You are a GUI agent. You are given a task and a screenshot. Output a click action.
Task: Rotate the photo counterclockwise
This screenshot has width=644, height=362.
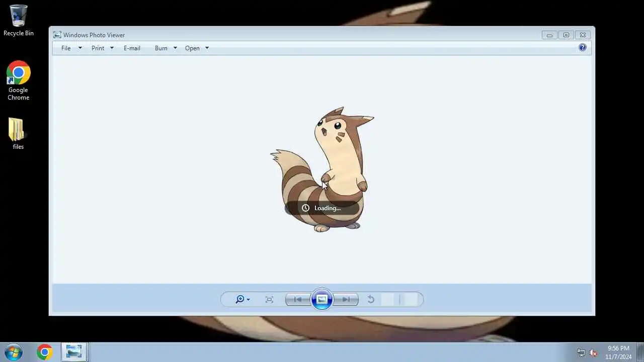tap(371, 300)
